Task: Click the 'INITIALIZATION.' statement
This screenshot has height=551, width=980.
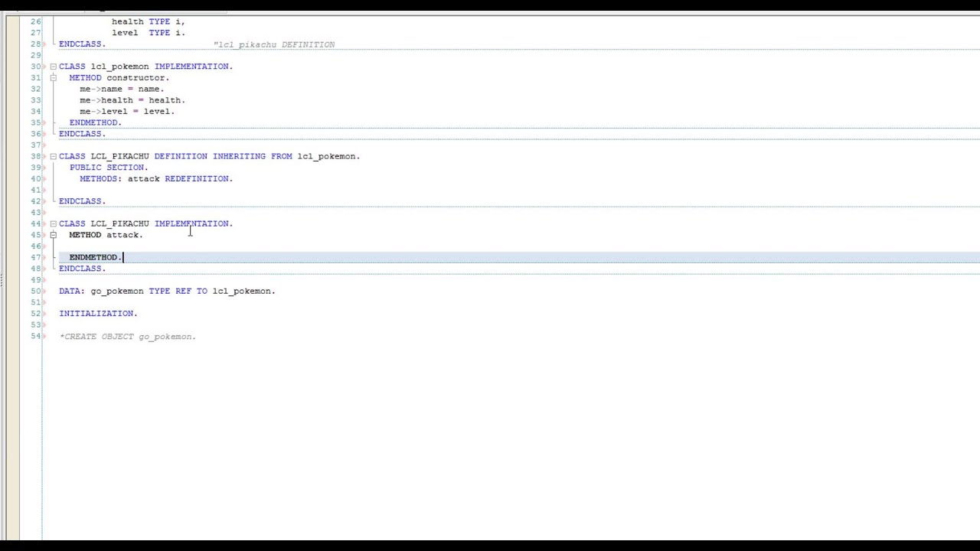Action: 98,314
